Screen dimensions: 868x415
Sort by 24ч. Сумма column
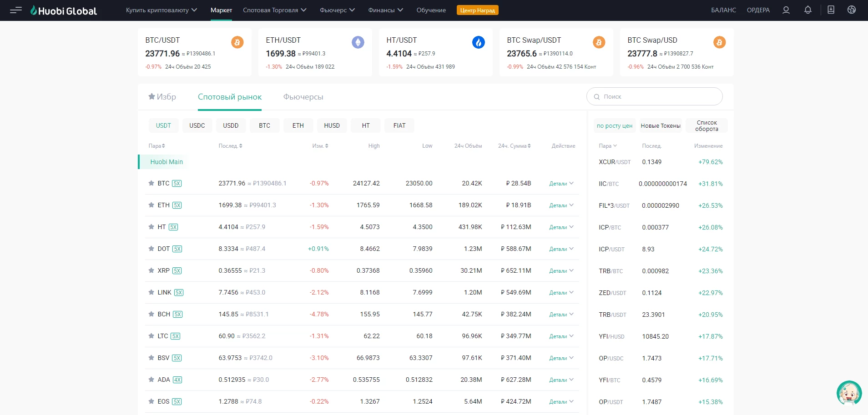[x=514, y=146]
